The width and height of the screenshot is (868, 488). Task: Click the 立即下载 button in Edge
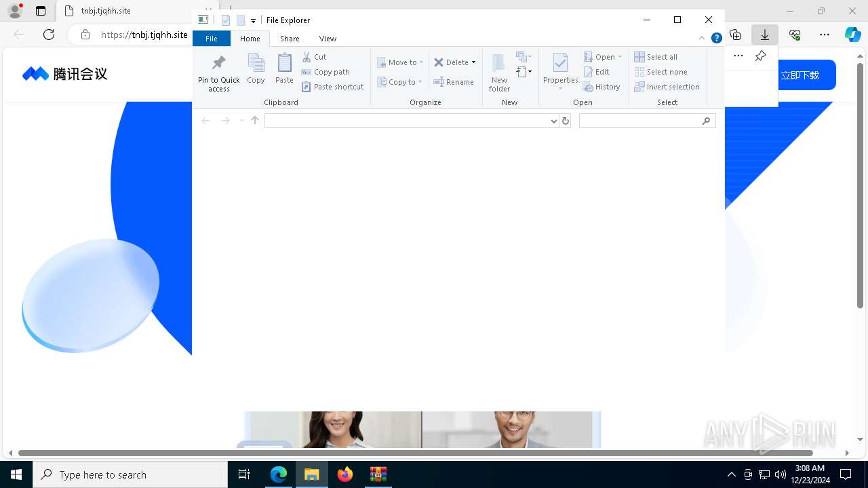click(800, 75)
